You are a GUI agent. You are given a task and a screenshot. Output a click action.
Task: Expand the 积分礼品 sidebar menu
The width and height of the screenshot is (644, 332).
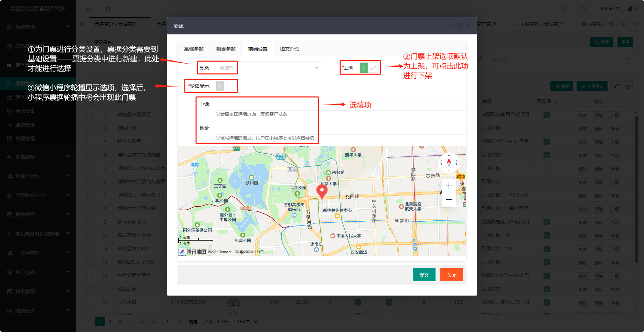pos(38,272)
